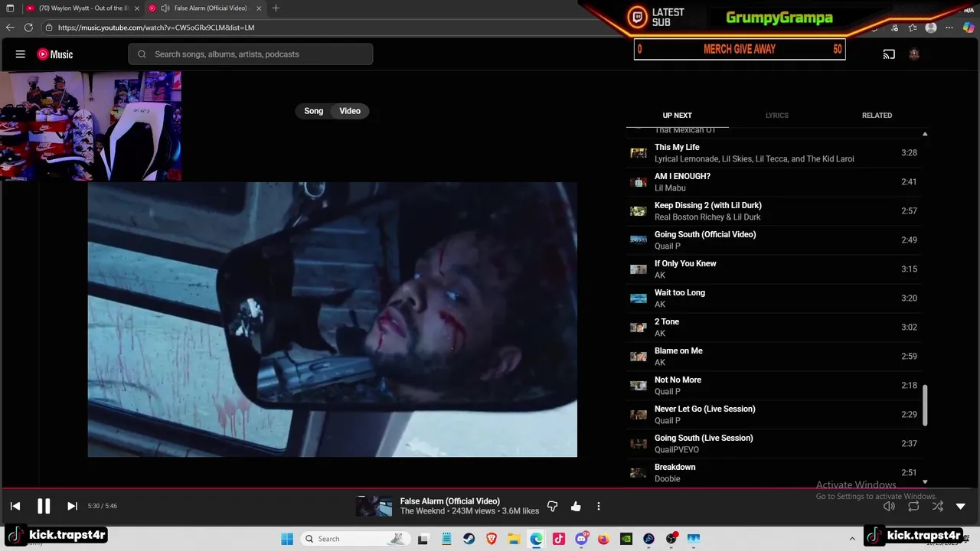Screen dimensions: 980x551
Task: Click the False Alarm thumbnail in player bar
Action: tap(374, 506)
